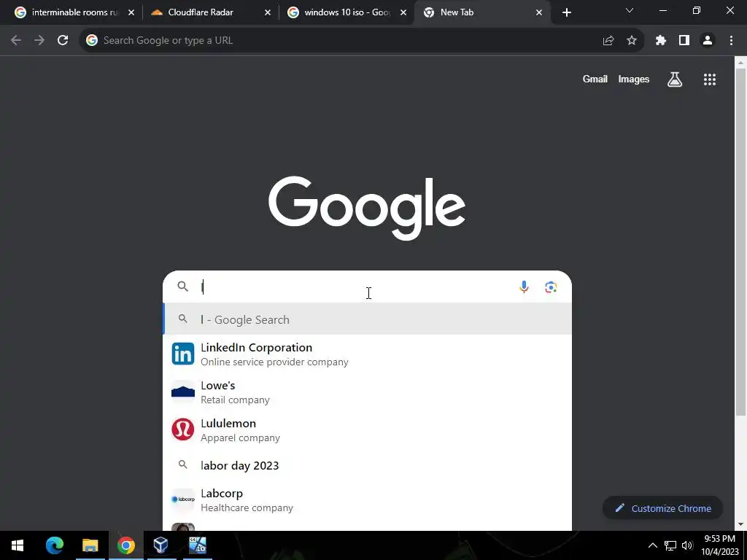The image size is (747, 560).
Task: Select the LinkedIn Corporation suggestion
Action: point(368,354)
